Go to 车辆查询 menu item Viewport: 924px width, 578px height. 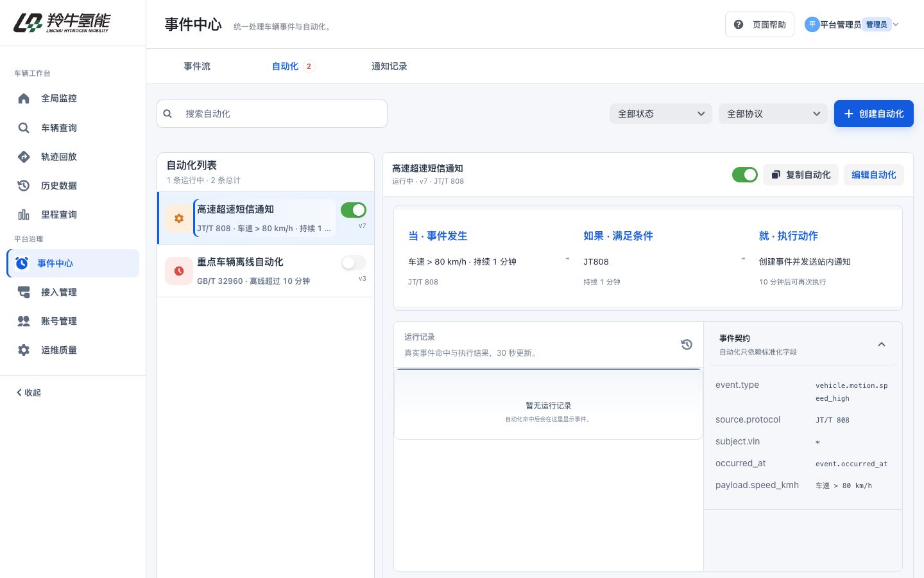click(73, 128)
